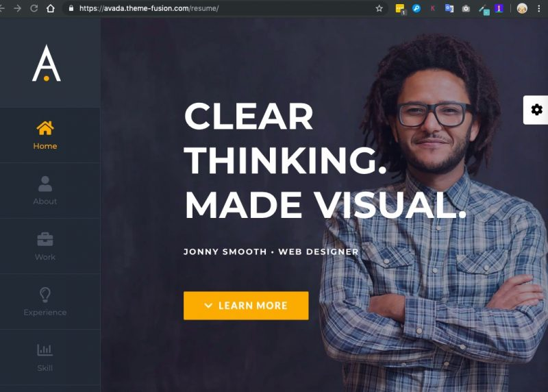This screenshot has width=548, height=392.
Task: Click the red K extension icon
Action: point(433,8)
